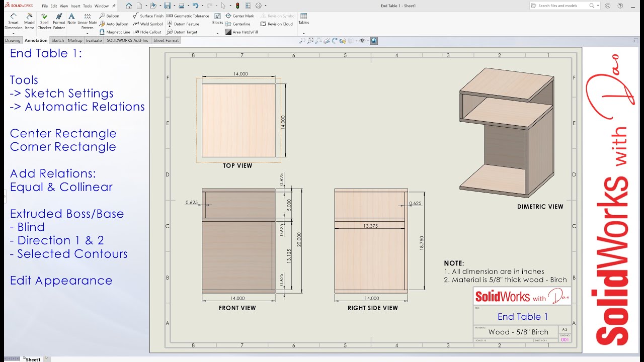This screenshot has height=362, width=644.
Task: Click the Rotate view icon in the view toolbar
Action: [x=335, y=40]
